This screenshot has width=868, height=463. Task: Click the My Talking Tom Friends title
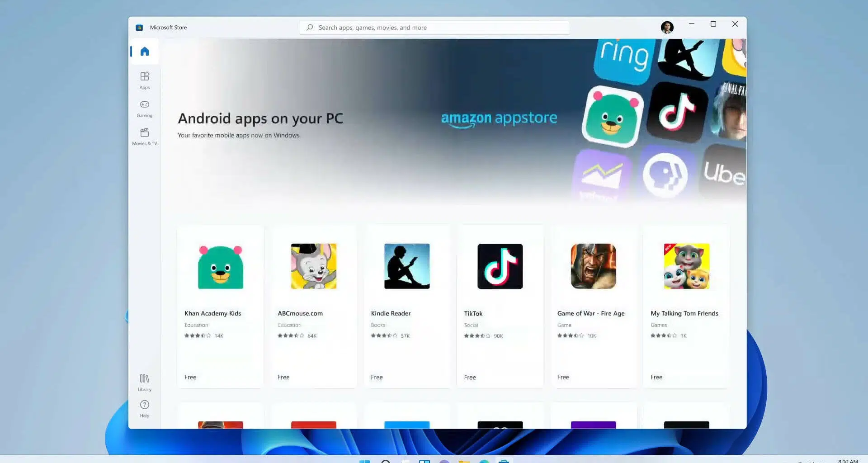[684, 313]
